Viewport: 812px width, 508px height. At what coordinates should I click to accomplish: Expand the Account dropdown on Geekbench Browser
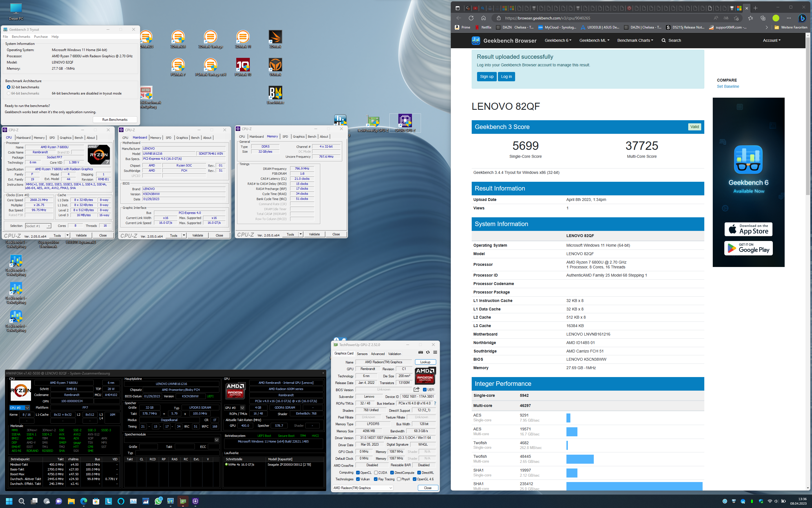pyautogui.click(x=771, y=40)
